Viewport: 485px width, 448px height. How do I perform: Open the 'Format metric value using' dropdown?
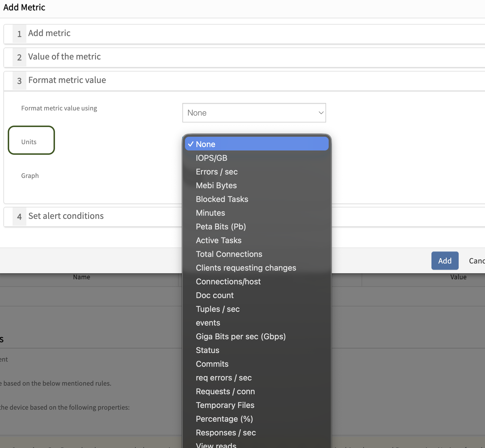[254, 113]
